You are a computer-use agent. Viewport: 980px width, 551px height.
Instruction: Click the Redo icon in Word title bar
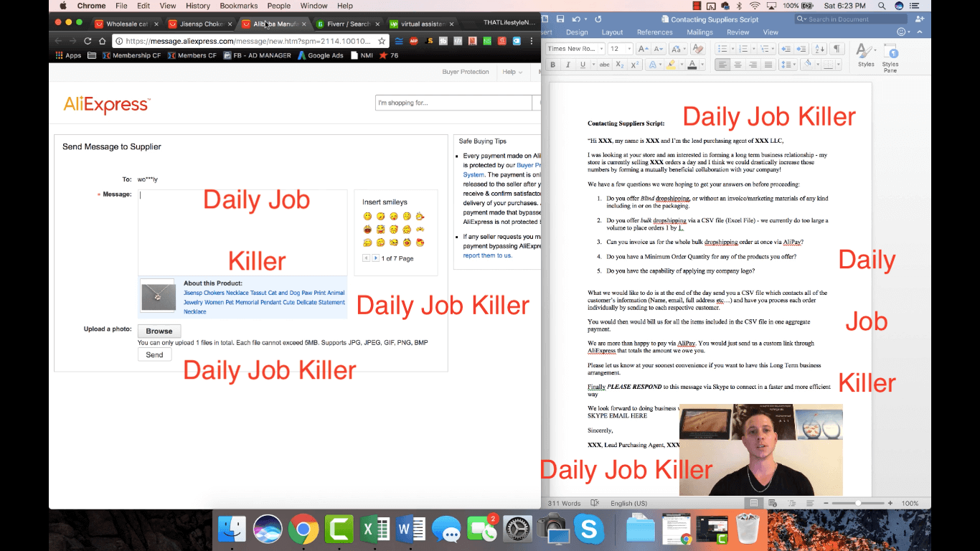pyautogui.click(x=598, y=19)
